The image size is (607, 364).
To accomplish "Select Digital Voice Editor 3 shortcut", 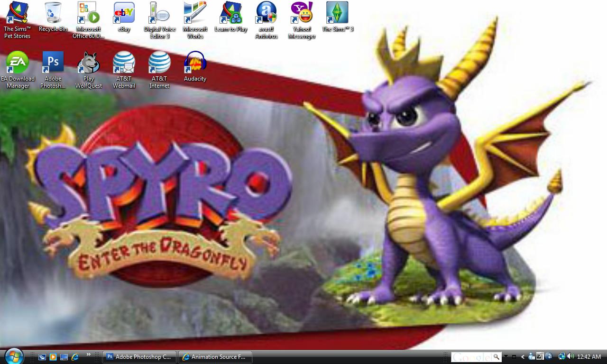I will click(x=160, y=20).
